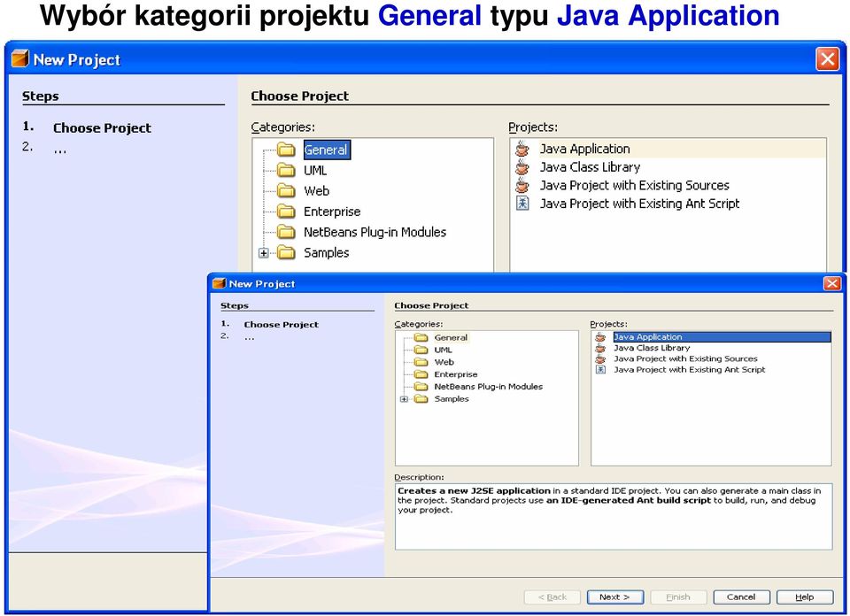This screenshot has width=850, height=616.
Task: Click Existing Sources project icon in front window
Action: [x=600, y=358]
